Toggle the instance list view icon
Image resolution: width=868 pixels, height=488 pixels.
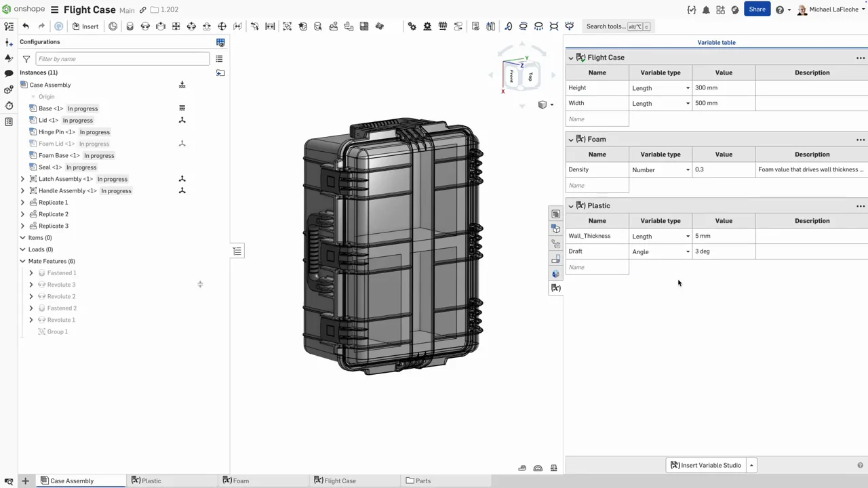(x=219, y=59)
